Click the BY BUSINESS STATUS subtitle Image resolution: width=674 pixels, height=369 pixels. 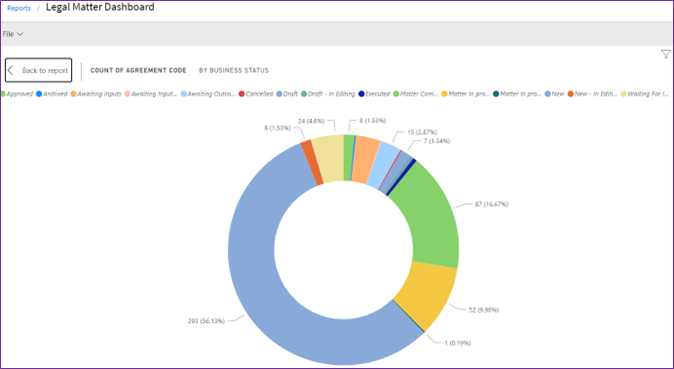(x=234, y=70)
